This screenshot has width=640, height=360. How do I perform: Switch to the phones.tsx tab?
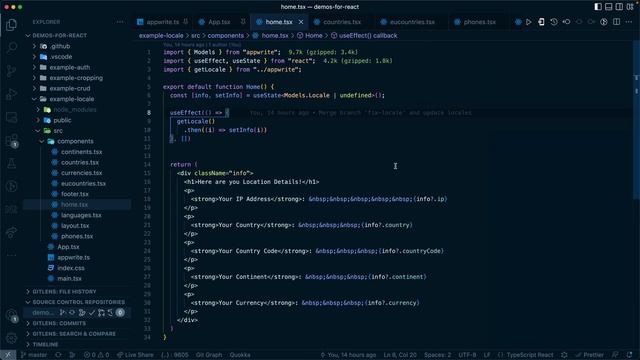click(479, 22)
